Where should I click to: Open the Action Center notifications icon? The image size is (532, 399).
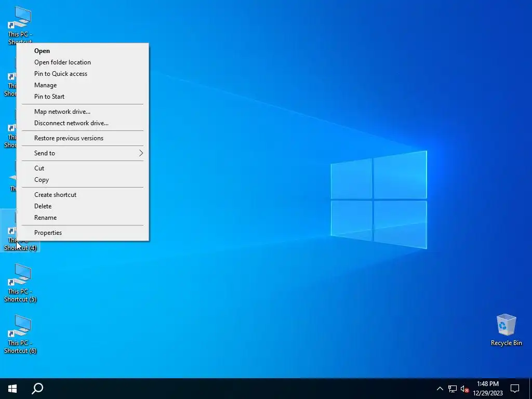515,389
